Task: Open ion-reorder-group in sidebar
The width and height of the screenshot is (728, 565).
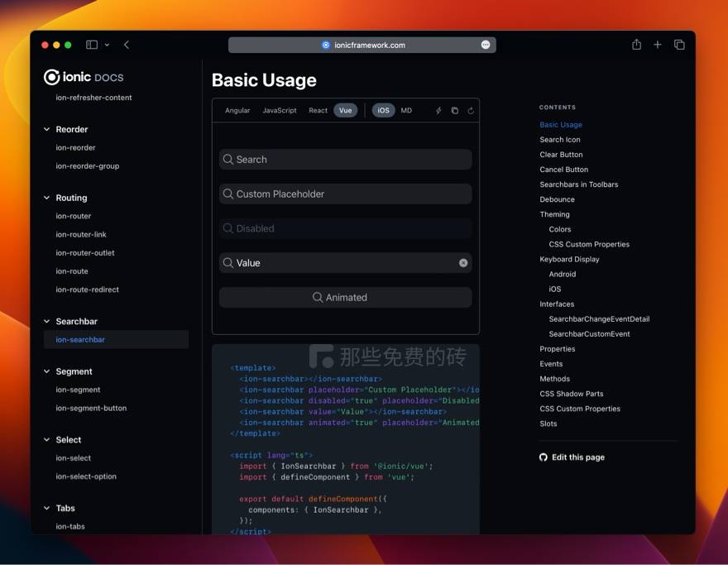Action: pos(88,165)
